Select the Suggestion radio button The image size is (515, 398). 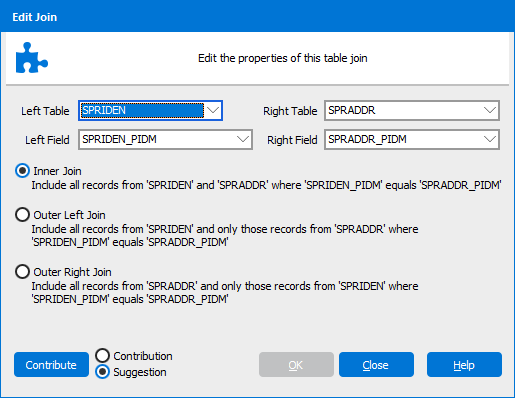tap(102, 372)
